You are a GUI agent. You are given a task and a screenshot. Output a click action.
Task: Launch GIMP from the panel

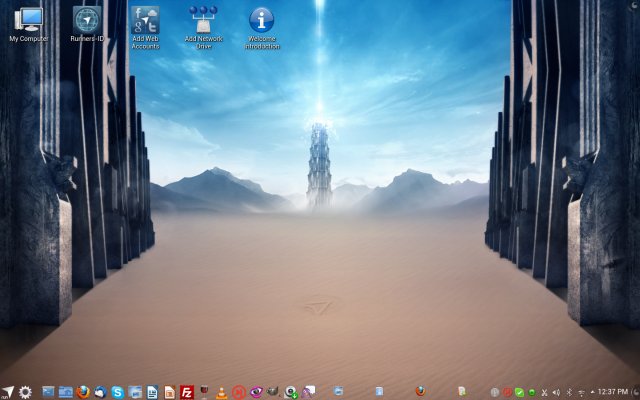pyautogui.click(x=273, y=392)
